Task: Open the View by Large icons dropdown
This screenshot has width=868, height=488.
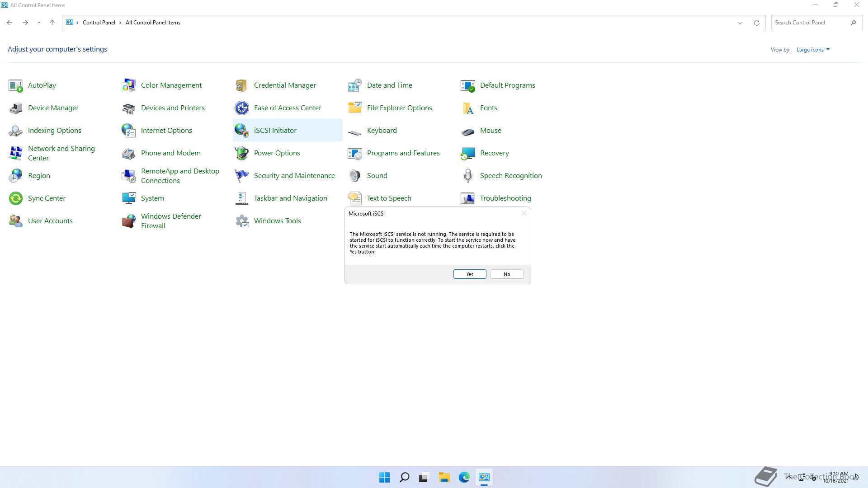Action: click(813, 50)
